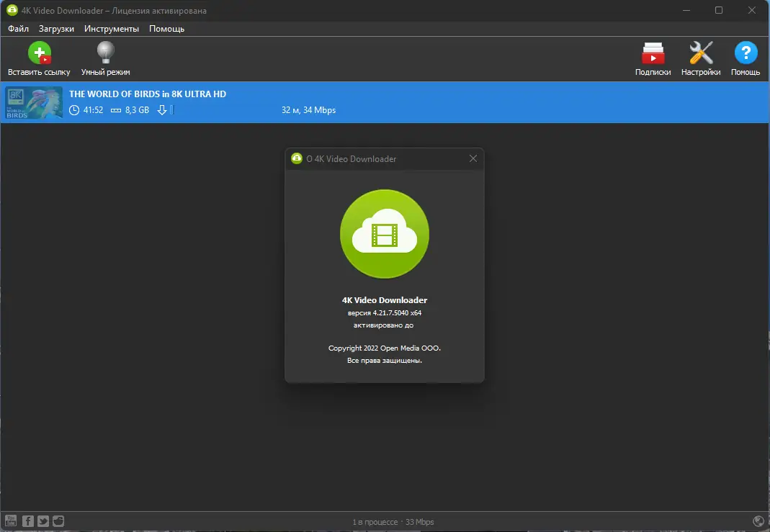This screenshot has width=770, height=532.
Task: Click the Подписки subscriptions icon
Action: 653,53
